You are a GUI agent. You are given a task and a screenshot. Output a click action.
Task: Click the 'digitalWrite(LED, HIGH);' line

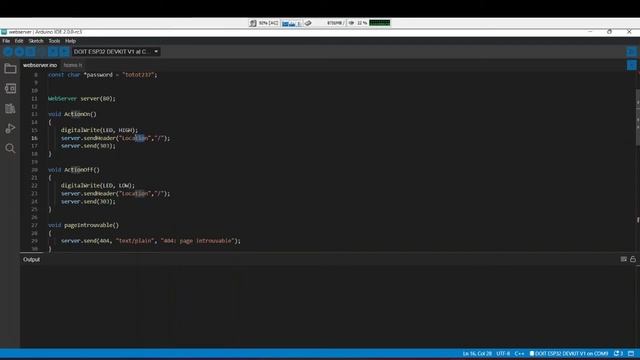click(x=99, y=130)
